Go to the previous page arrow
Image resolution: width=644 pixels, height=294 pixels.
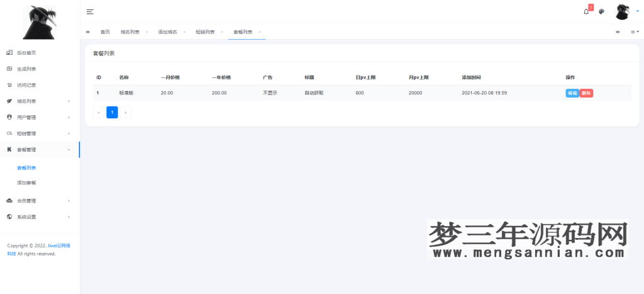99,112
